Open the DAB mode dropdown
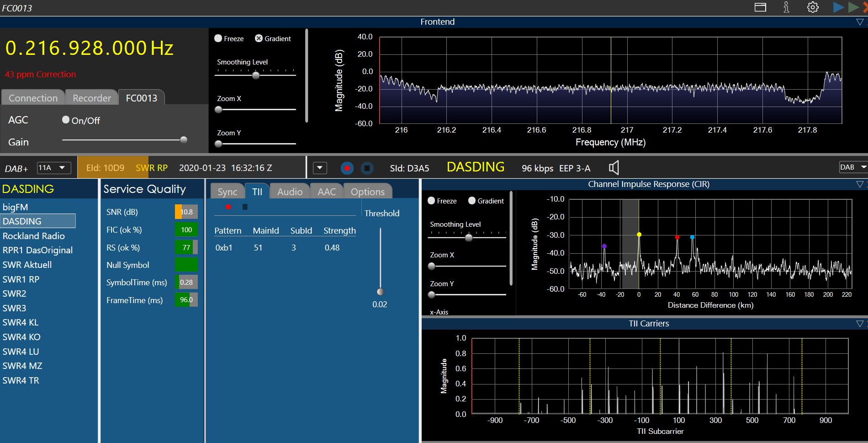Image resolution: width=868 pixels, height=443 pixels. coord(853,167)
